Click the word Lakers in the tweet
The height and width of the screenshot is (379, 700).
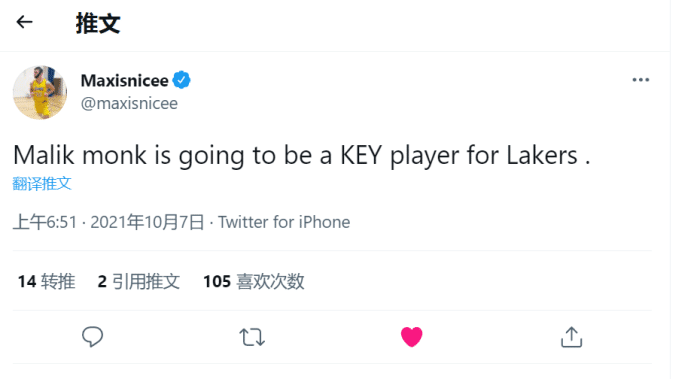tap(542, 155)
